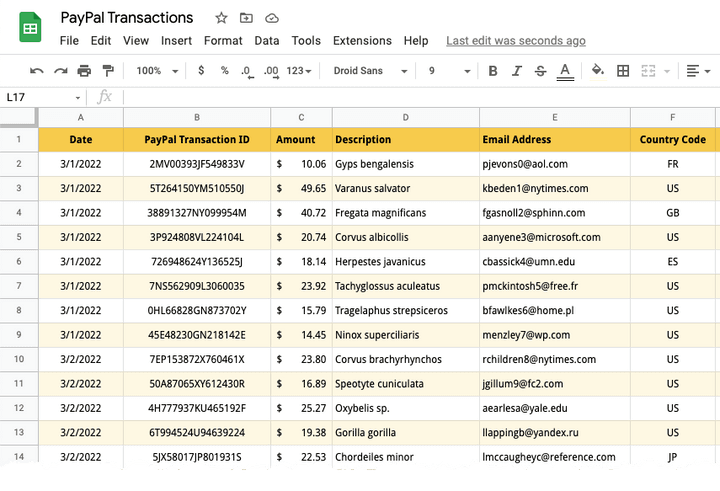
Task: Toggle bold formatting
Action: coord(493,71)
